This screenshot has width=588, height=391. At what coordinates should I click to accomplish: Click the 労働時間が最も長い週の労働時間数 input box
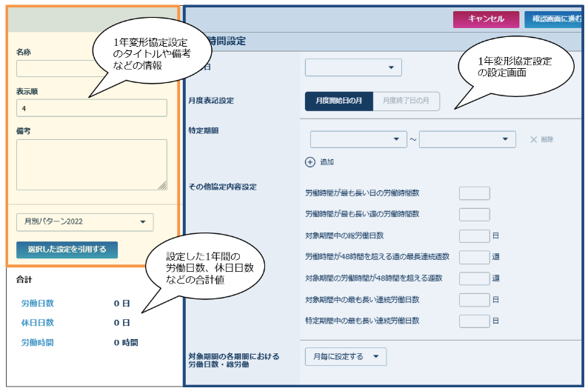(474, 215)
